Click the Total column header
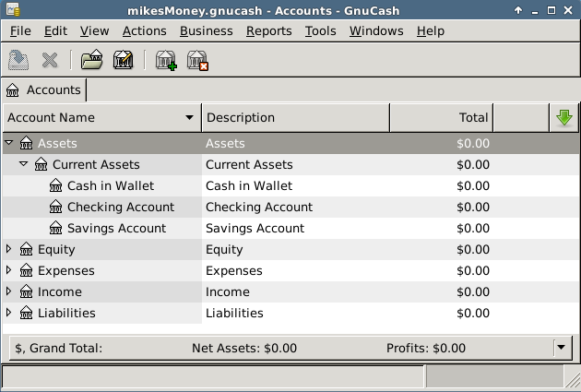The image size is (581, 392). [x=442, y=117]
